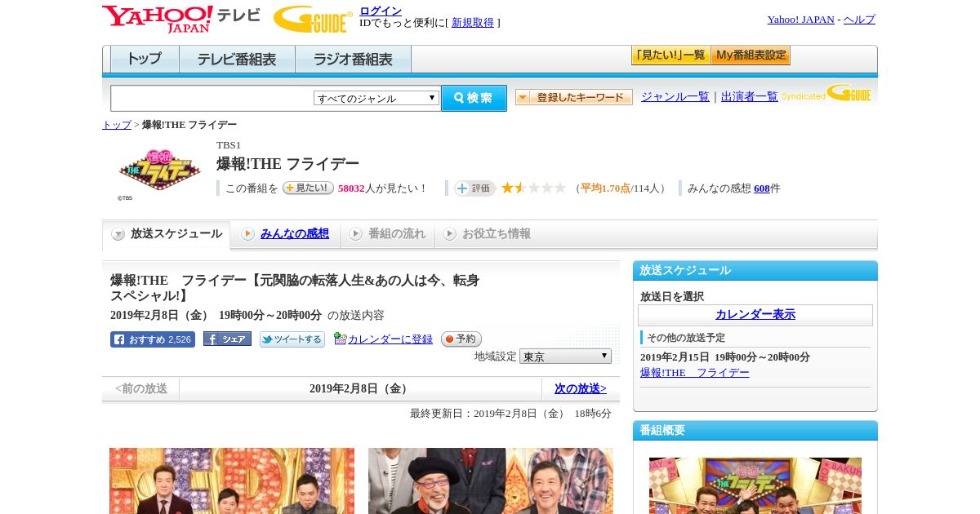Image resolution: width=980 pixels, height=514 pixels.
Task: Click the TBS1 channel label
Action: pos(229,145)
